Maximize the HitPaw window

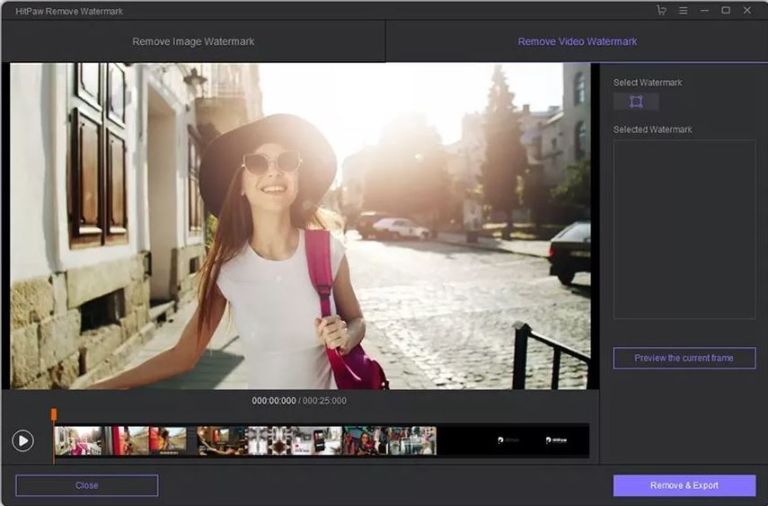click(725, 10)
